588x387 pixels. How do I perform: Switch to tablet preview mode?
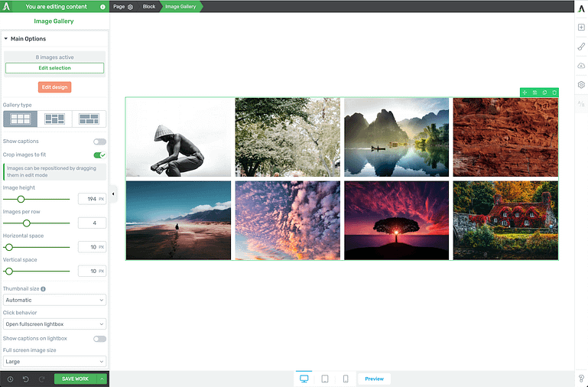pyautogui.click(x=325, y=379)
